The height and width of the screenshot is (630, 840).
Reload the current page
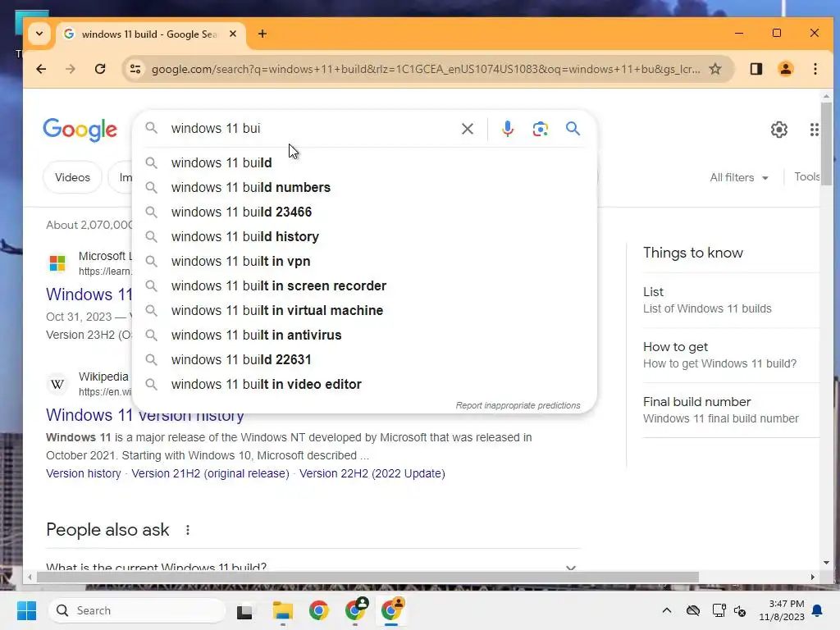(100, 69)
